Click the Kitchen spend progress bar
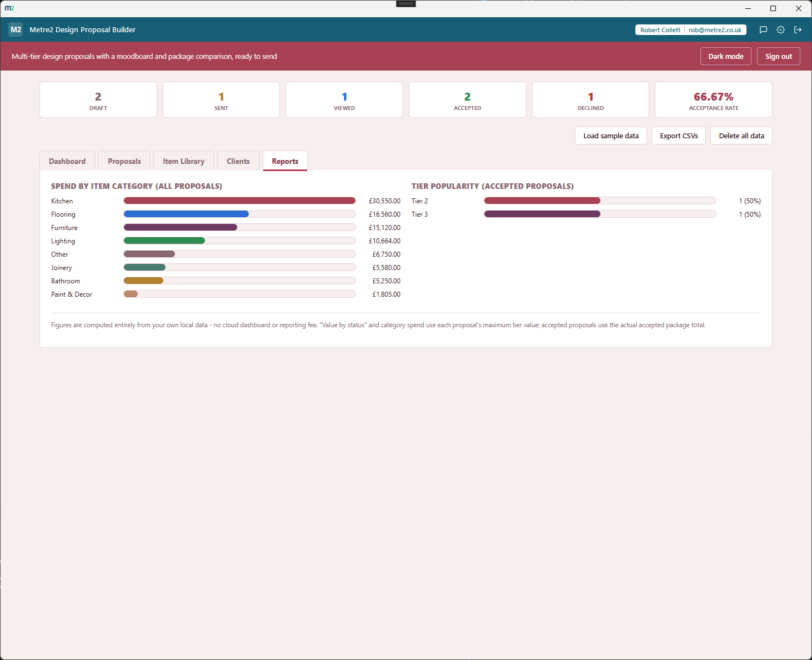The width and height of the screenshot is (812, 660). [239, 201]
